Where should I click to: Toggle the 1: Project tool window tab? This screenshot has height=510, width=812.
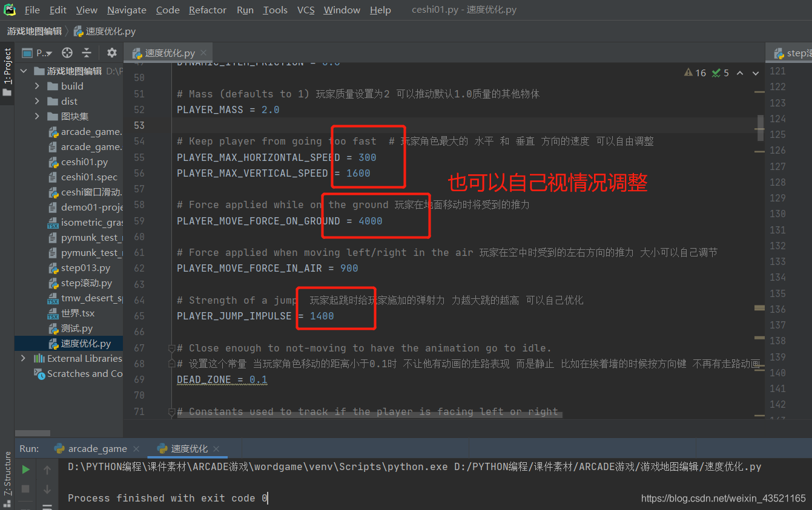(7, 71)
